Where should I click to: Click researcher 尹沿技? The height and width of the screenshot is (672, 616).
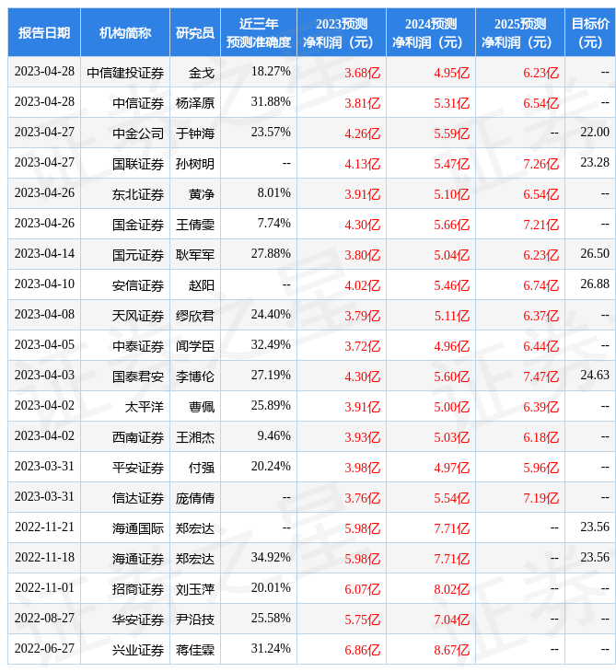point(195,620)
